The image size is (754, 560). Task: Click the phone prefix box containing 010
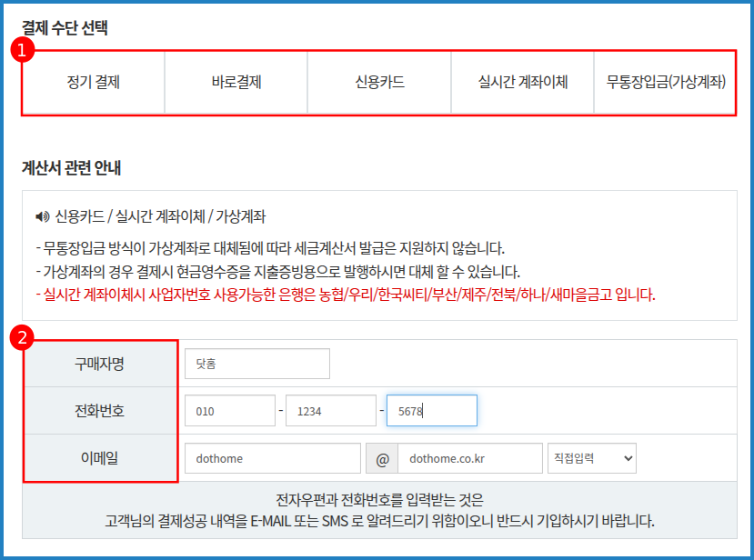point(229,410)
